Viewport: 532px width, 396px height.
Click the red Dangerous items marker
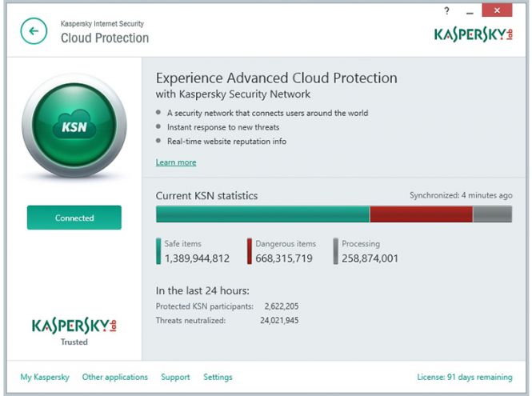[250, 251]
